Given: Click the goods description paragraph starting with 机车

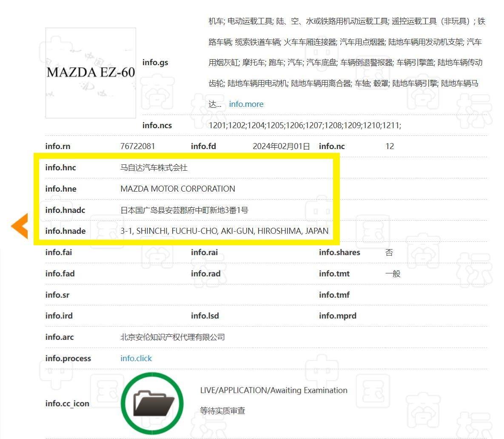Looking at the screenshot, I should pos(347,63).
